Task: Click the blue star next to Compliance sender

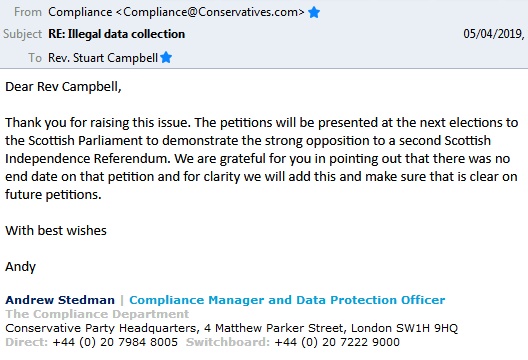Action: click(314, 12)
